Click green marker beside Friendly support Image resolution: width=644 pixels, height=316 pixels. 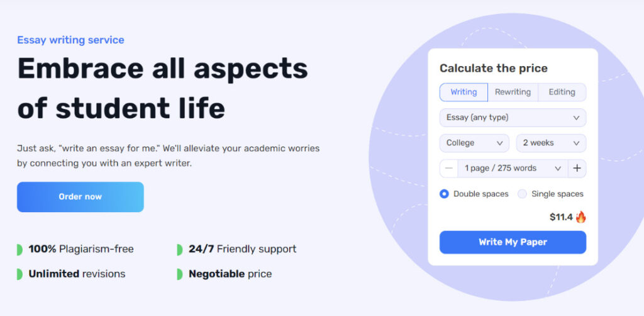[179, 249]
